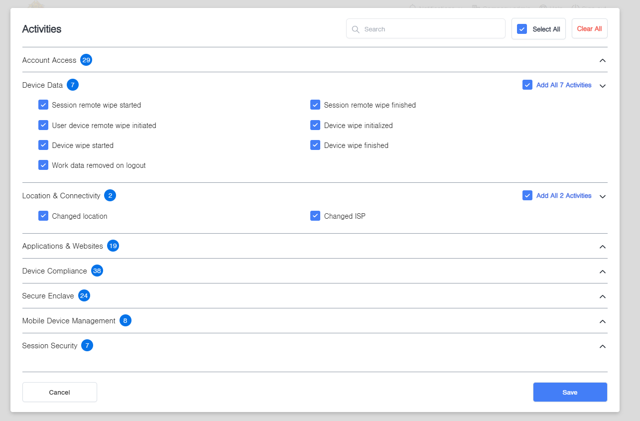Click the Account Access heading

click(x=49, y=60)
